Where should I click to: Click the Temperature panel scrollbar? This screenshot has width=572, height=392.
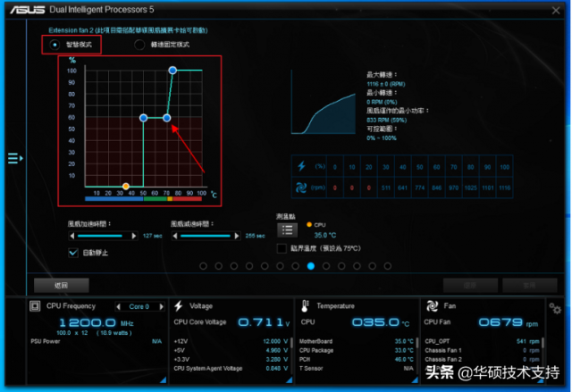pos(417,343)
